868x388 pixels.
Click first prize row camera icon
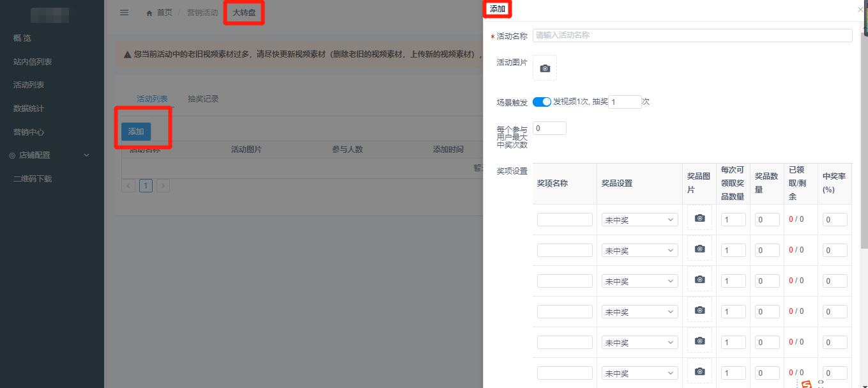click(x=699, y=219)
